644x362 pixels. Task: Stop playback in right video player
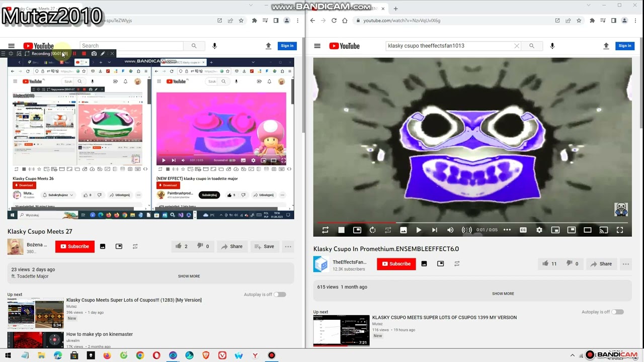click(x=341, y=230)
